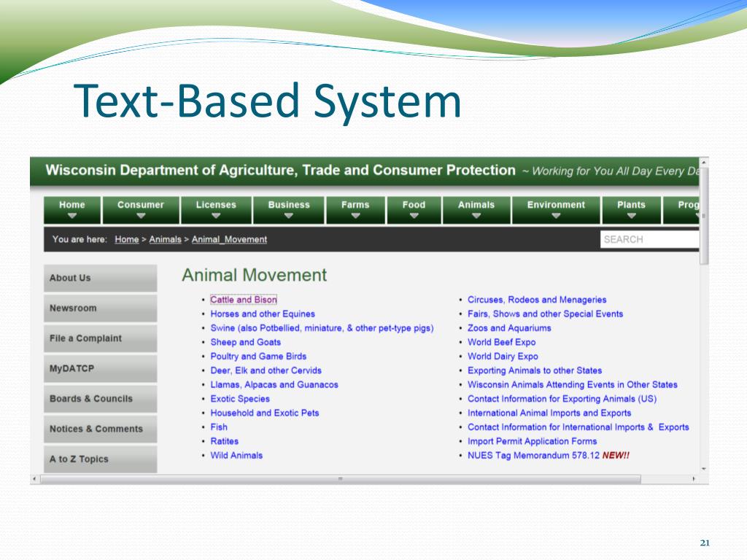Screen dimensions: 747x560
Task: Open the Wild Animals link
Action: point(236,456)
